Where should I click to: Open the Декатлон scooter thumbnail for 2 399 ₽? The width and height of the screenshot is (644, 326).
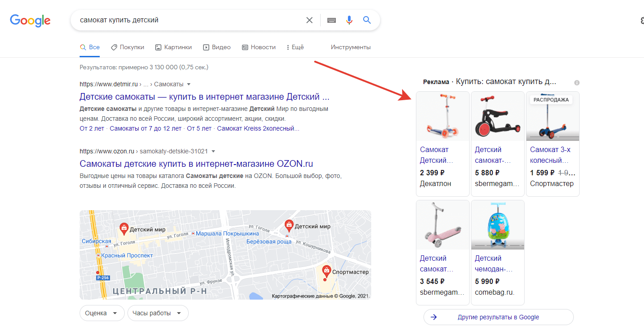tap(443, 116)
